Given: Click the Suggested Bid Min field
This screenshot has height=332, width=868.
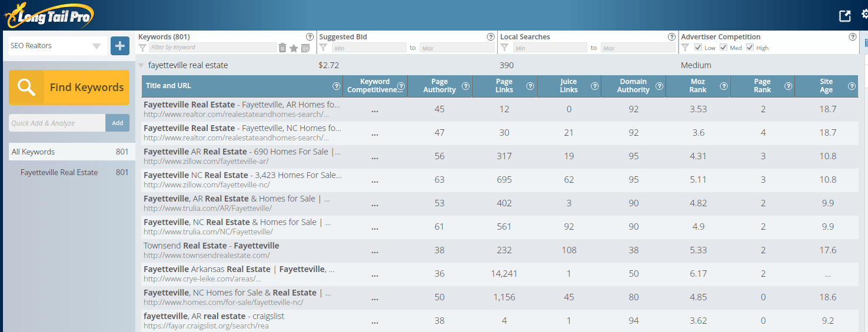Looking at the screenshot, I should [369, 48].
